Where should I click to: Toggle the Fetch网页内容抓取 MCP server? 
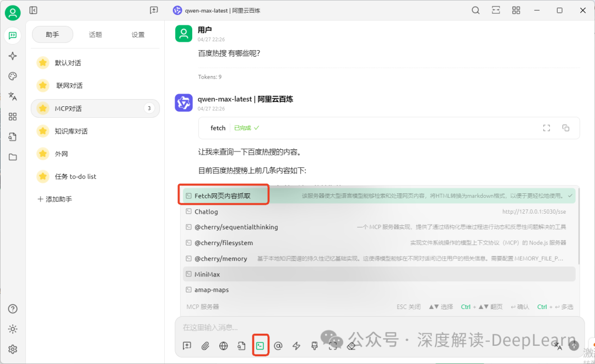click(x=379, y=195)
